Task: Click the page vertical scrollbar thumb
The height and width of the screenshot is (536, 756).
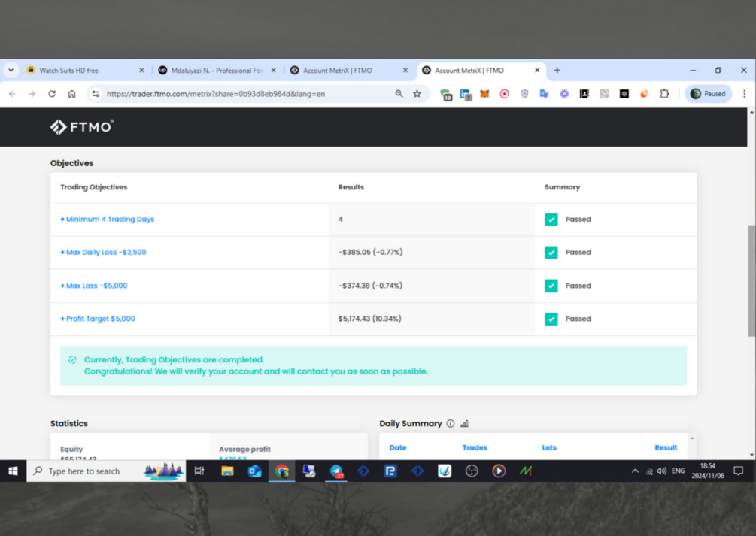Action: click(x=751, y=280)
